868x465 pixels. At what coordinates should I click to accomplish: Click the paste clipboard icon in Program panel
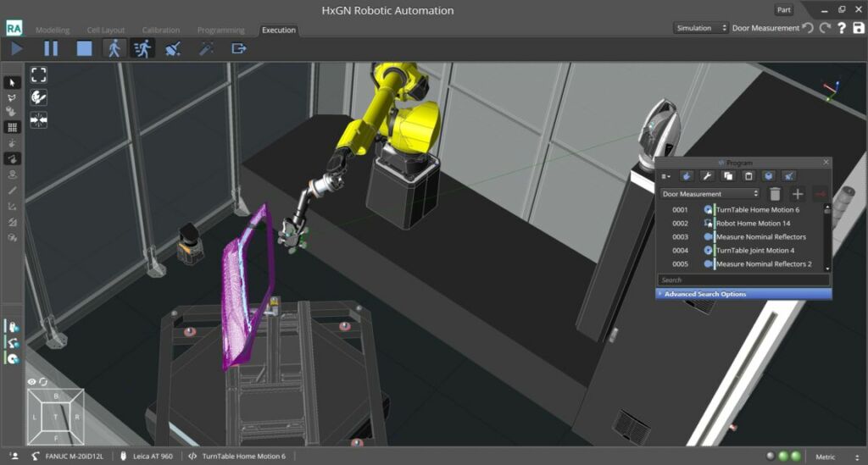(748, 176)
